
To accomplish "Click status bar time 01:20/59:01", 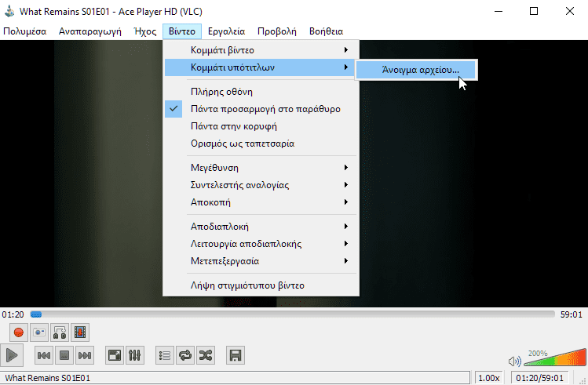I will 539,378.
